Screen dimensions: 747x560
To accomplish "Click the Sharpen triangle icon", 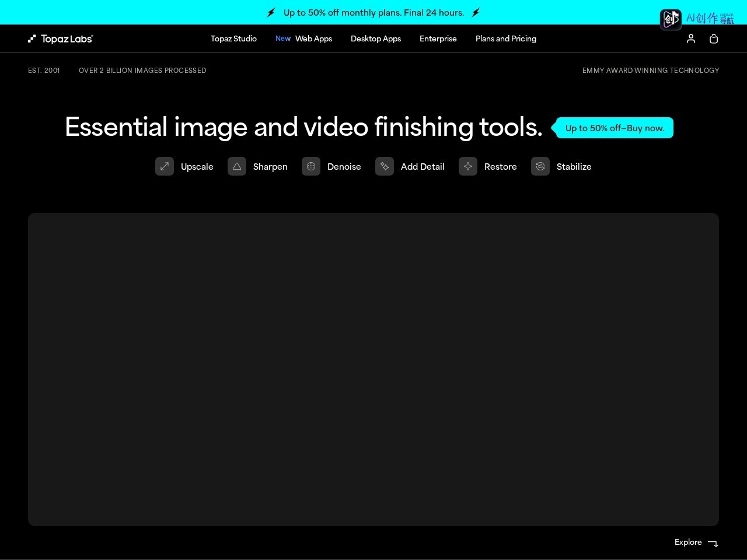I will 237,166.
